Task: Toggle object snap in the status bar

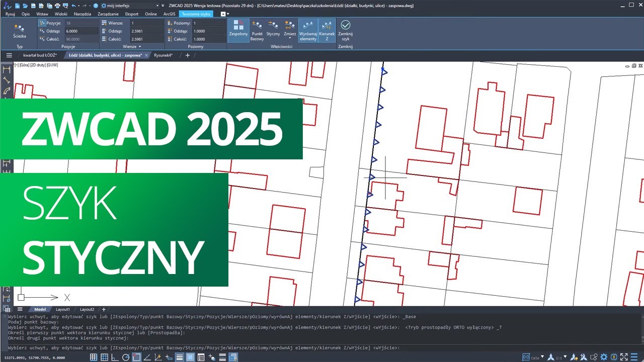Action: [136, 357]
